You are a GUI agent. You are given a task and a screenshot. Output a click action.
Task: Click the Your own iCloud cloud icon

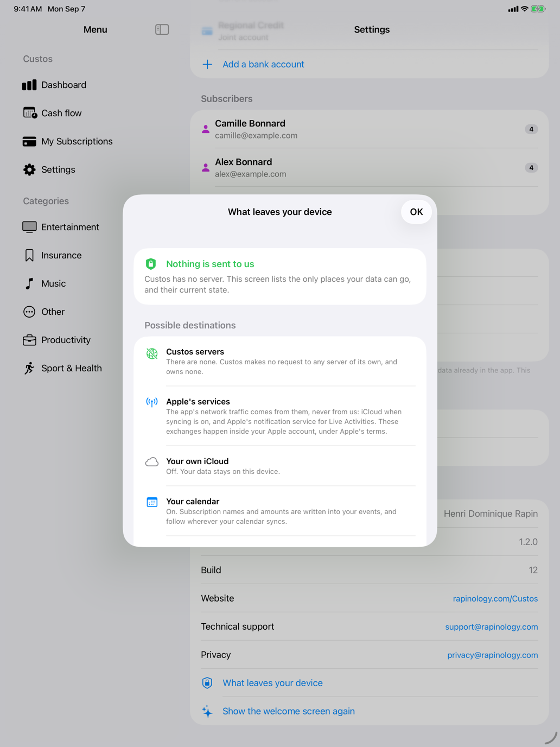(x=152, y=462)
